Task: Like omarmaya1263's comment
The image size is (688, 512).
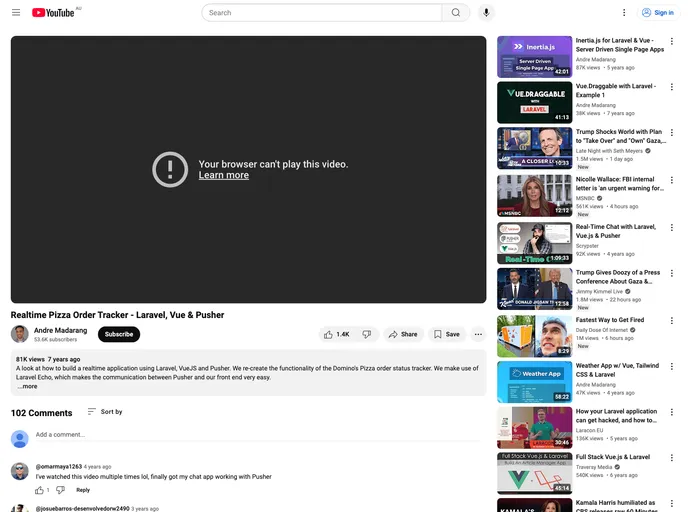Action: 40,490
